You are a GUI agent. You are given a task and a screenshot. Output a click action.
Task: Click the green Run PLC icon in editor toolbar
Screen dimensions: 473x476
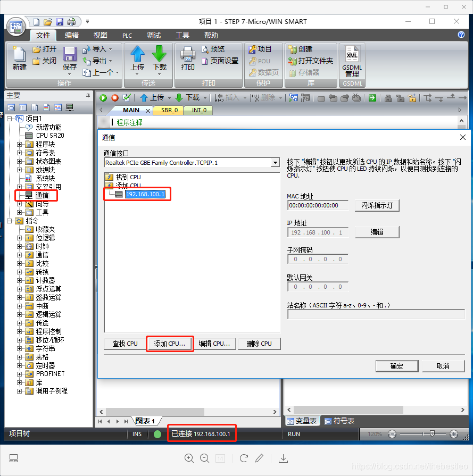click(x=103, y=98)
